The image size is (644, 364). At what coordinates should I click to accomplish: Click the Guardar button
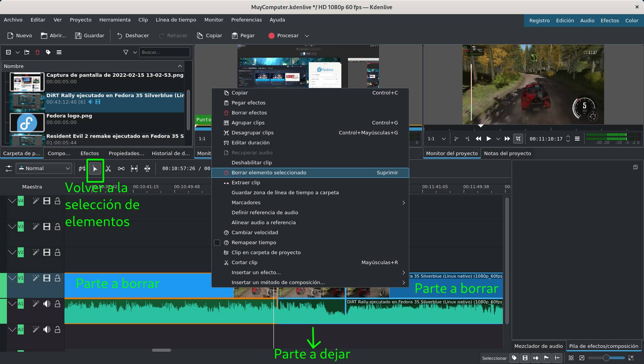[x=90, y=36]
